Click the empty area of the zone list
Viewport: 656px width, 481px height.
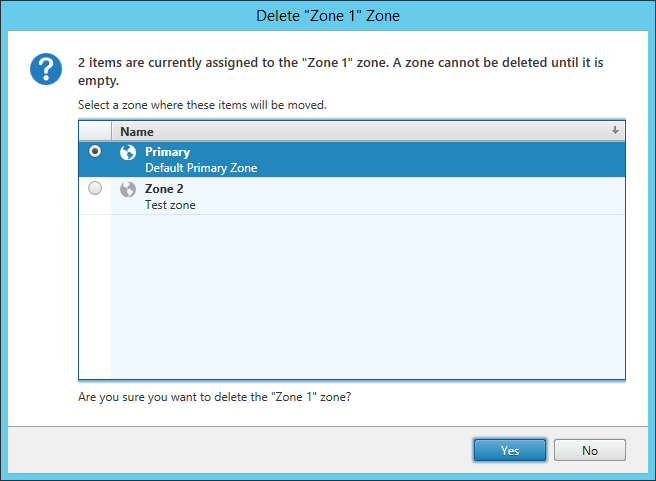tap(368, 297)
